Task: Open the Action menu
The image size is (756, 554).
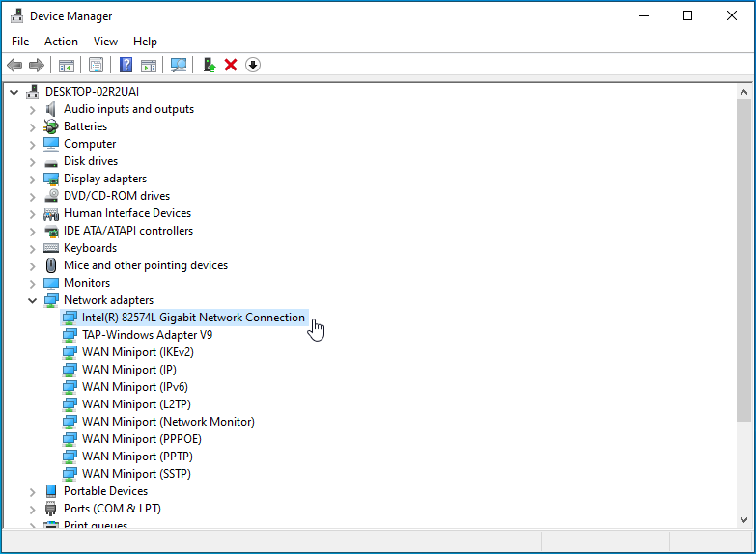Action: 61,42
